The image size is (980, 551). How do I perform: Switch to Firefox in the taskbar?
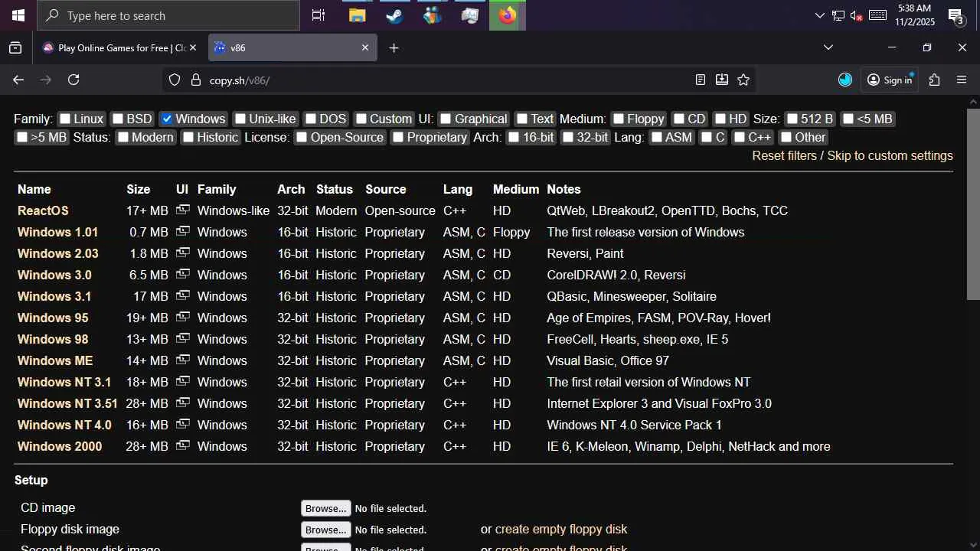(508, 15)
